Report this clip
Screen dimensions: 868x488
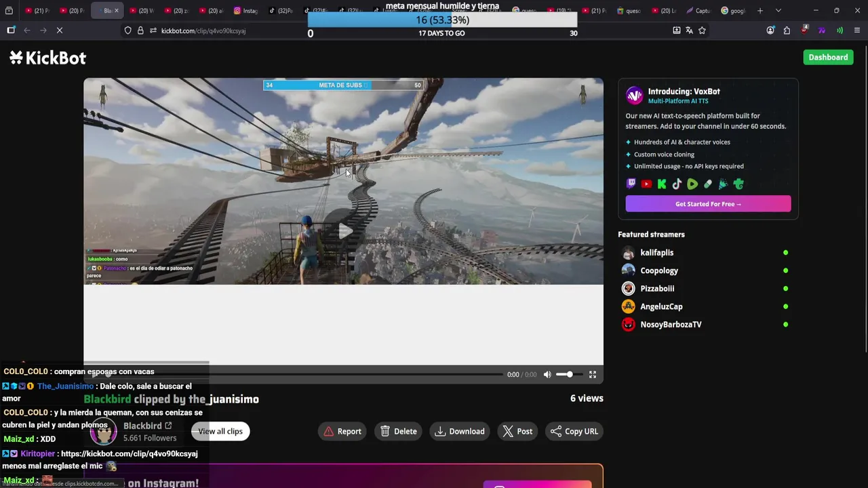[342, 431]
